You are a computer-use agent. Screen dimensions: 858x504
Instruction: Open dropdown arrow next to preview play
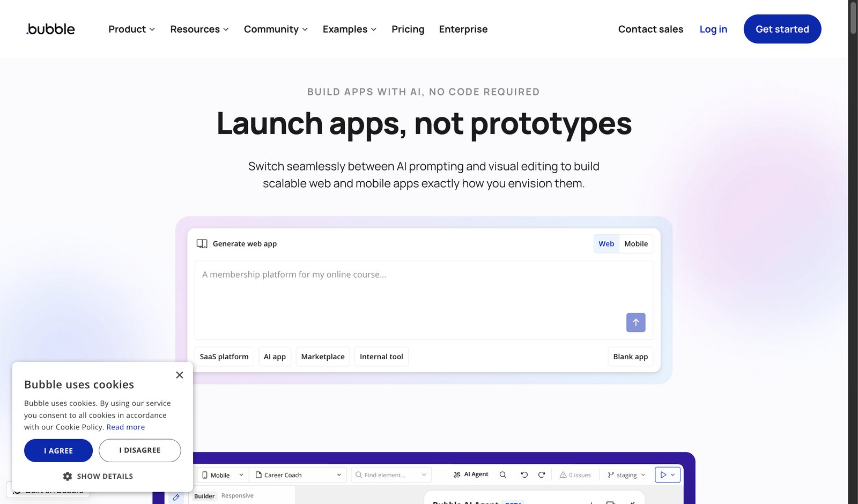click(x=674, y=475)
